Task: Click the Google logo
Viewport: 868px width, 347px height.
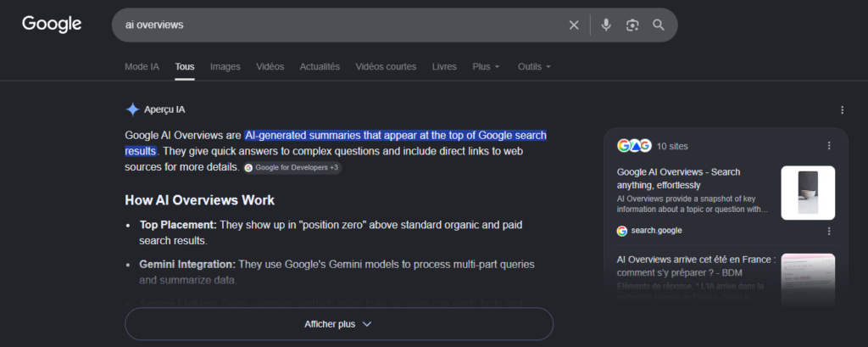Action: [x=52, y=25]
